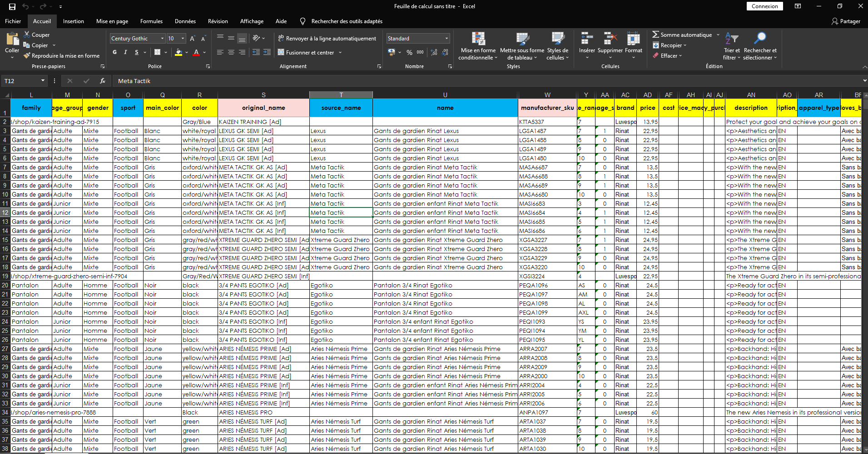868x454 pixels.
Task: Toggle italic (I) formatting
Action: click(x=125, y=53)
